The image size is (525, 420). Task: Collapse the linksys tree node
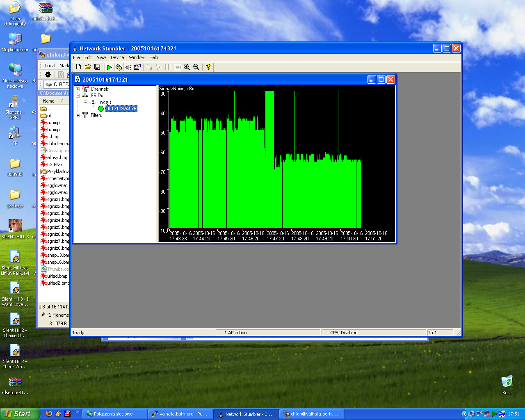(85, 102)
